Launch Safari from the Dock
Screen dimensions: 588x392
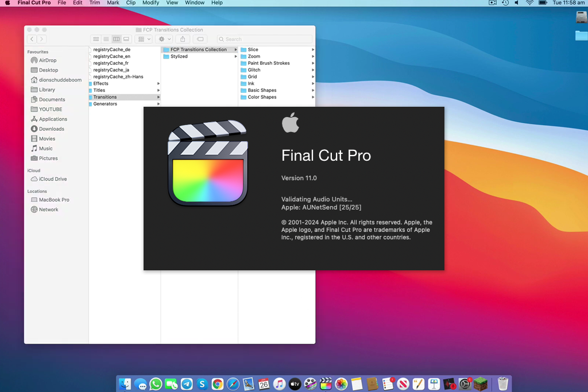[x=233, y=384]
